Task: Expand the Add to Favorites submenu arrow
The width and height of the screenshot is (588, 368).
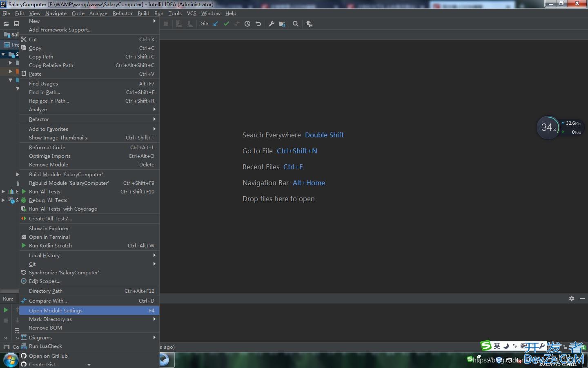Action: [154, 129]
